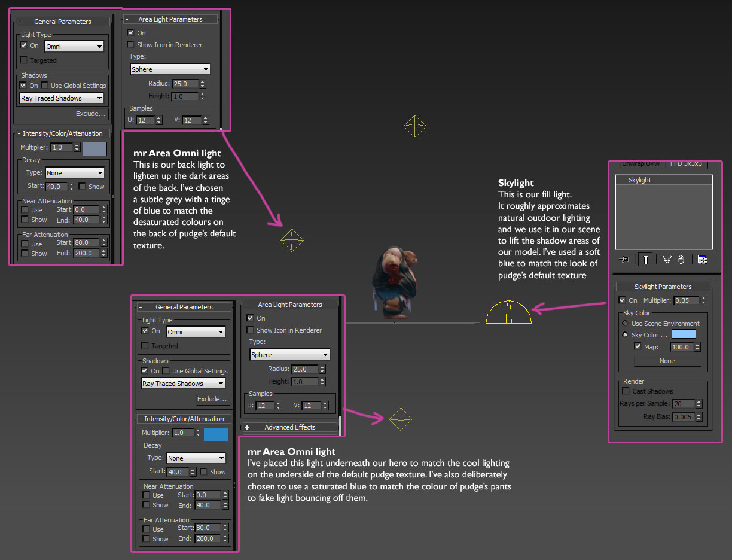This screenshot has height=560, width=732.
Task: Click Skylight Multiplier field showing 0.35
Action: pos(685,300)
